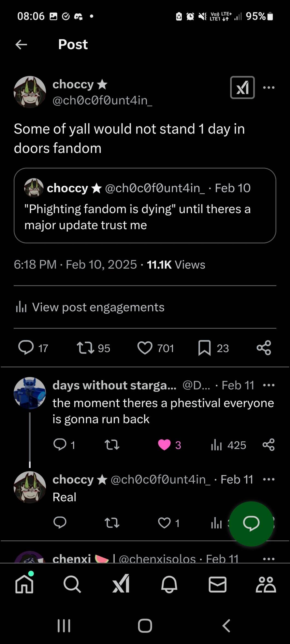Go to the Home tab
The height and width of the screenshot is (644, 290).
[x=24, y=584]
